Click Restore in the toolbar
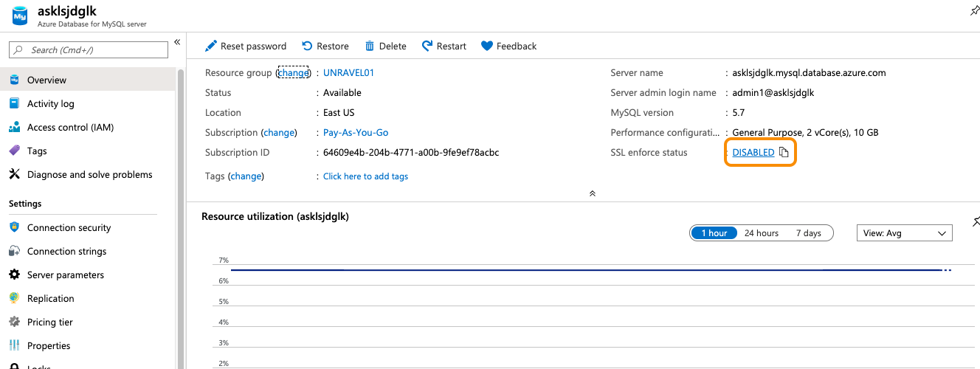980x369 pixels. 325,46
